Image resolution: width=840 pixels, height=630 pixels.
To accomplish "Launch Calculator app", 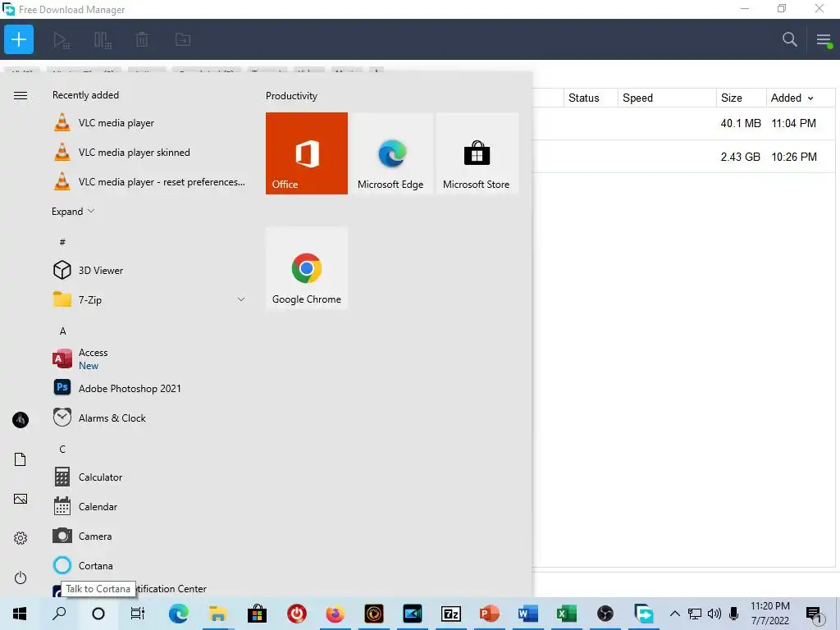I will (x=150, y=477).
